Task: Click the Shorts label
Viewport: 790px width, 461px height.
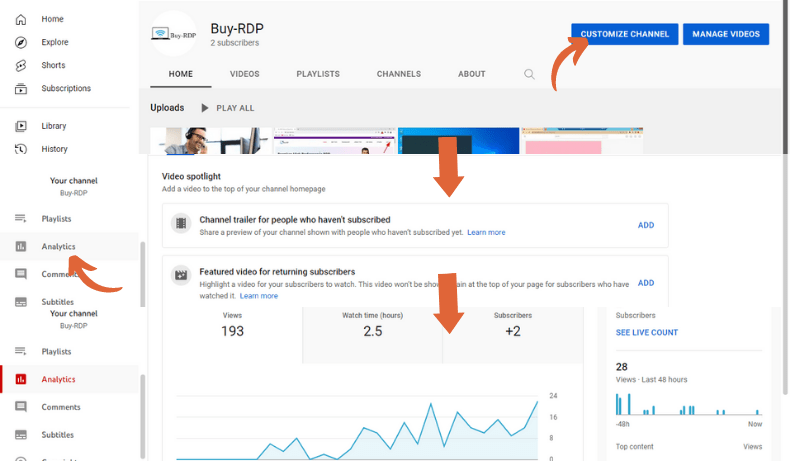Action: (53, 65)
